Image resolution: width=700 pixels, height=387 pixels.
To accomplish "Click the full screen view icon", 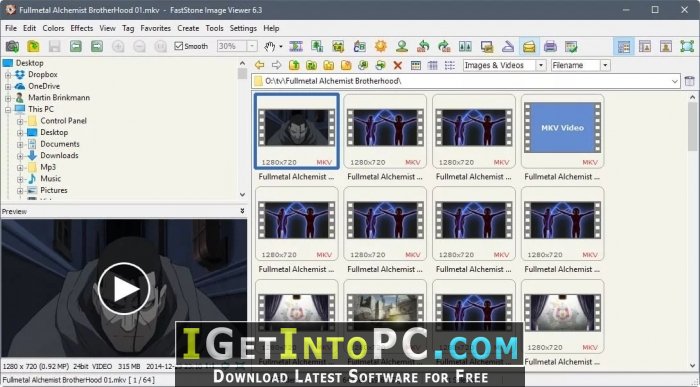I will (687, 46).
